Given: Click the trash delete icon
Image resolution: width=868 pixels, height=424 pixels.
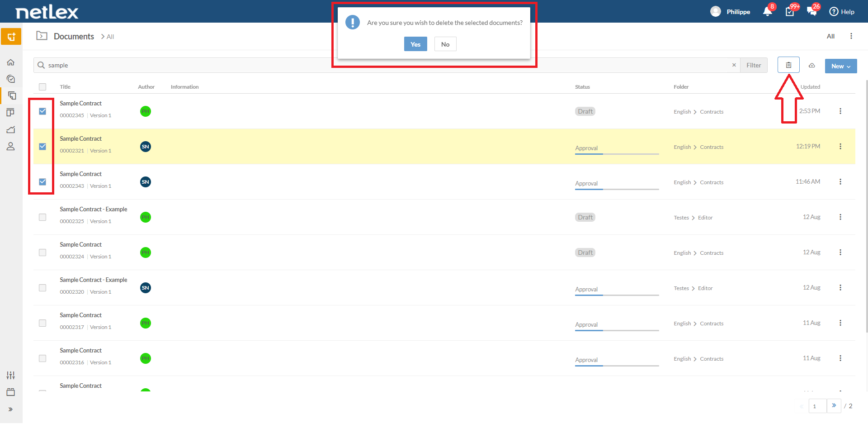Looking at the screenshot, I should click(x=788, y=65).
